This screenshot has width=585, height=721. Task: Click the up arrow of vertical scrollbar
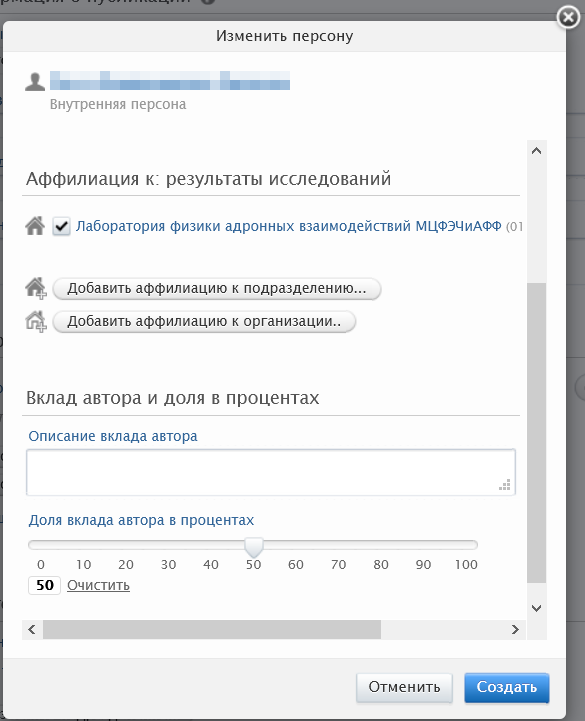536,151
